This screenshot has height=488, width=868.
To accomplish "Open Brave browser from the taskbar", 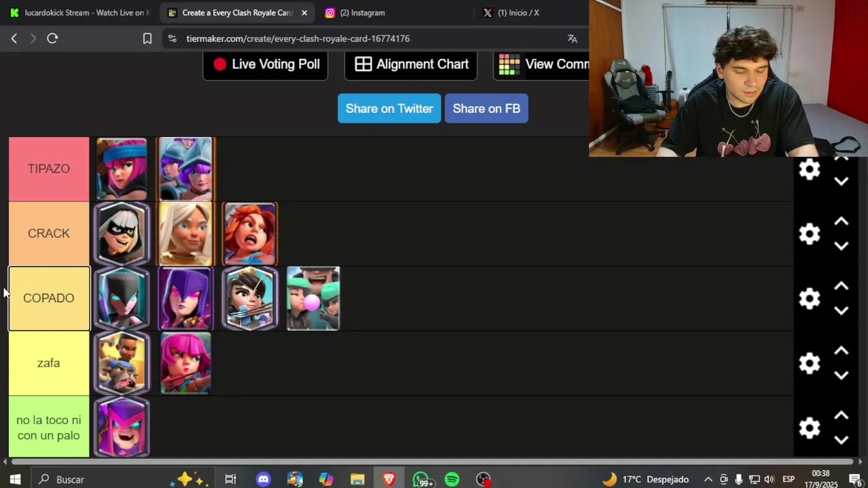I will [389, 479].
